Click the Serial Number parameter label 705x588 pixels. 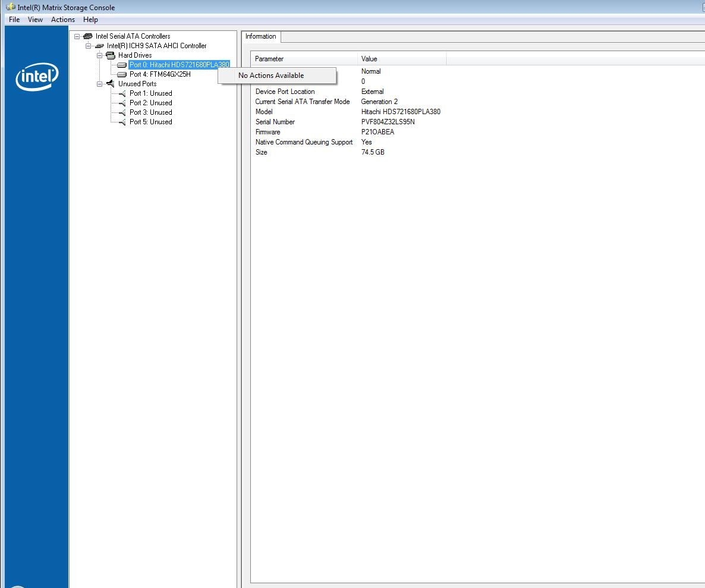click(x=275, y=122)
